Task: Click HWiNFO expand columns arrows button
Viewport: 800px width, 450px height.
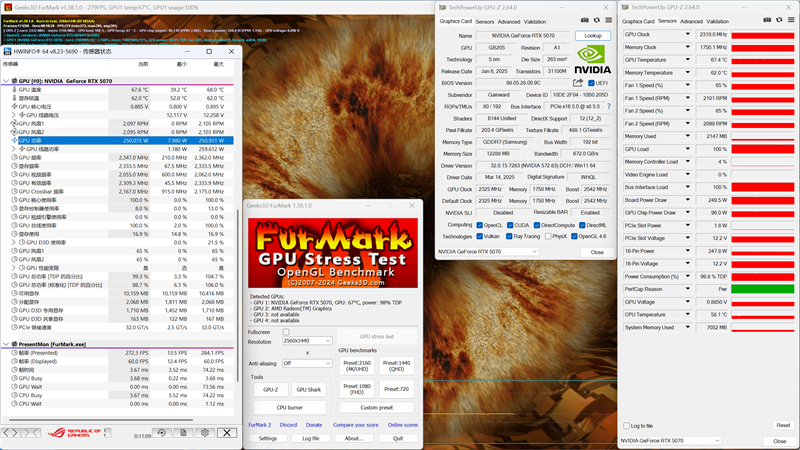Action: (x=10, y=433)
